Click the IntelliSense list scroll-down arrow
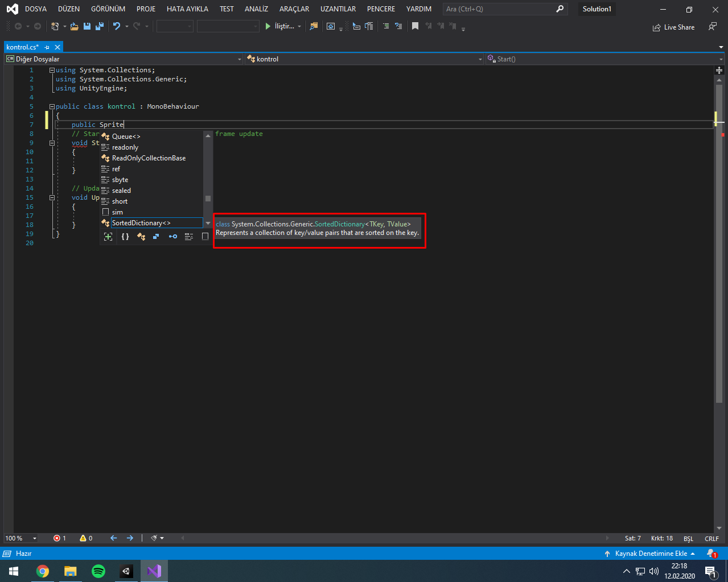 pyautogui.click(x=208, y=223)
